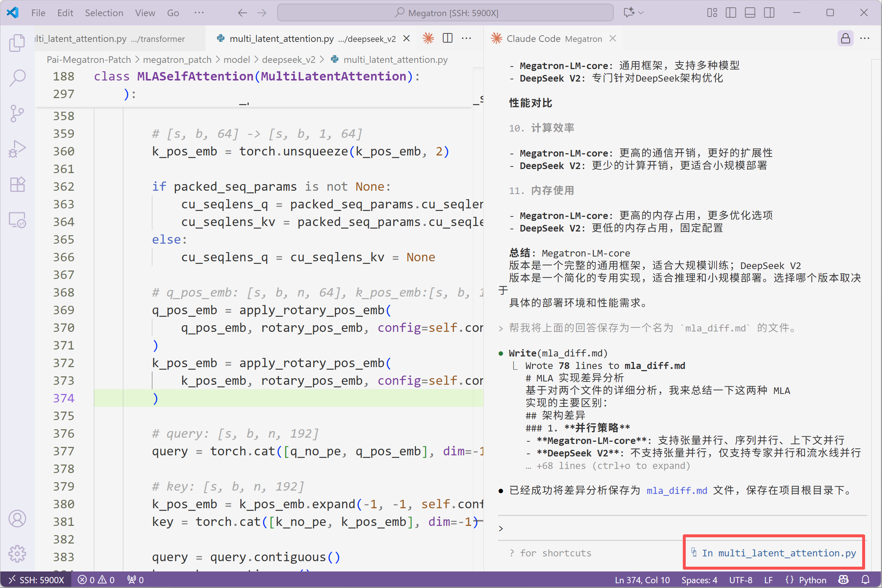This screenshot has width=882, height=588.
Task: Change end of line sequence via LF
Action: [x=768, y=580]
